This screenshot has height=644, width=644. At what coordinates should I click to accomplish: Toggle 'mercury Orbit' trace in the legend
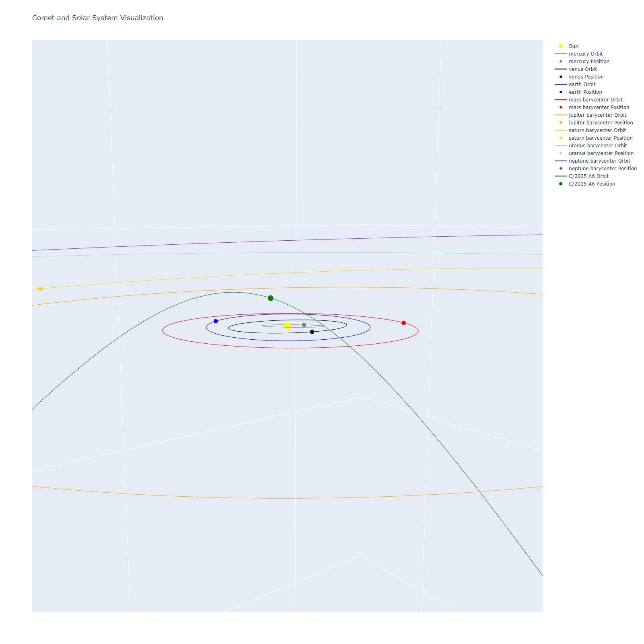coord(585,54)
